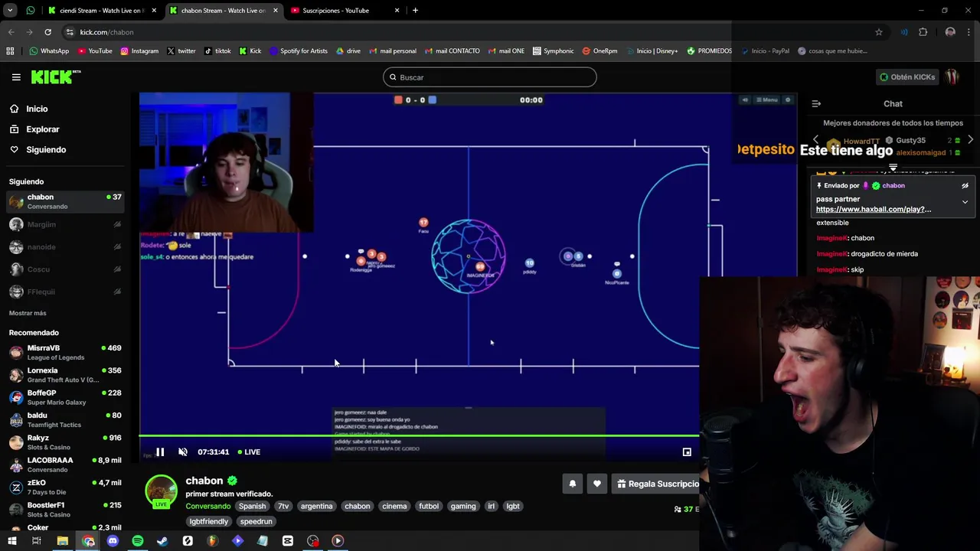Open CapCut from the taskbar
The image size is (980, 551).
coord(288,541)
